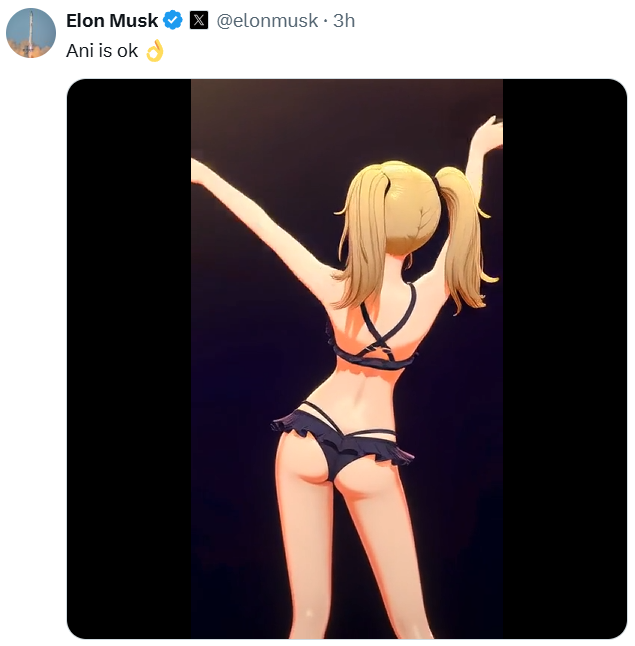Click the dark background above the character's head
635x646 pixels.
click(x=346, y=117)
